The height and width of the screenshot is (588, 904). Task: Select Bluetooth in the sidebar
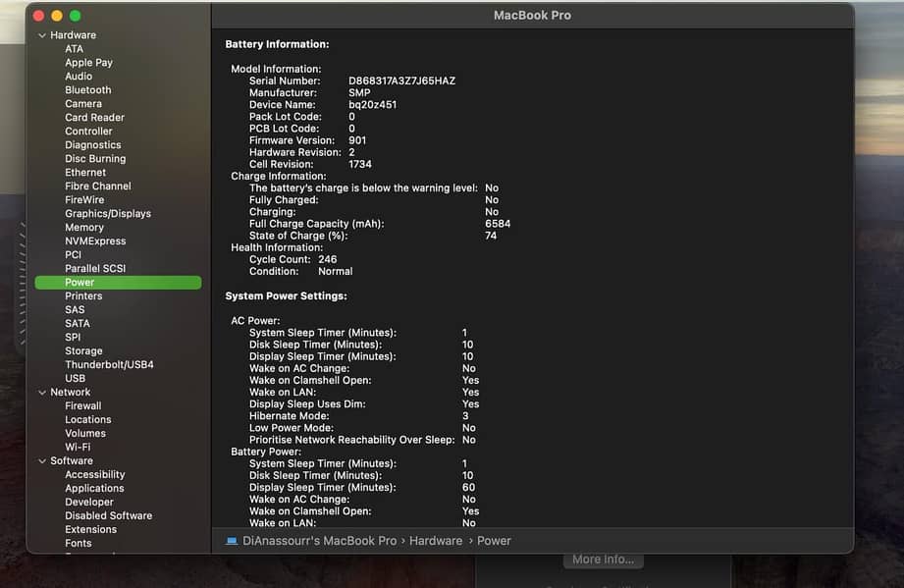88,90
